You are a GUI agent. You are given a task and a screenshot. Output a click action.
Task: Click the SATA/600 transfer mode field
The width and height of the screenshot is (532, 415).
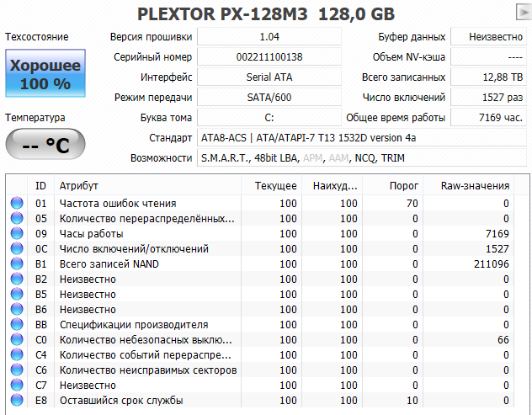click(x=269, y=98)
